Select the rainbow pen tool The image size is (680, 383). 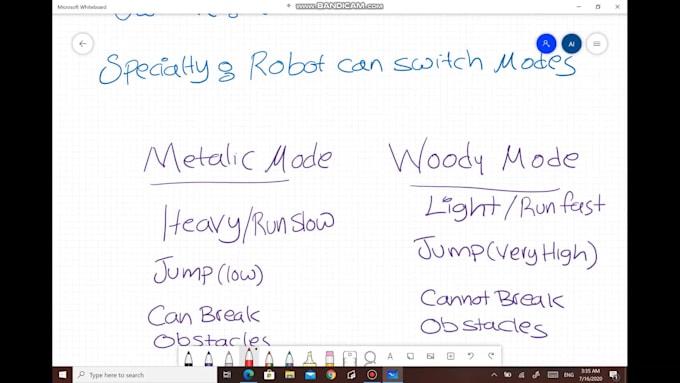tap(269, 358)
